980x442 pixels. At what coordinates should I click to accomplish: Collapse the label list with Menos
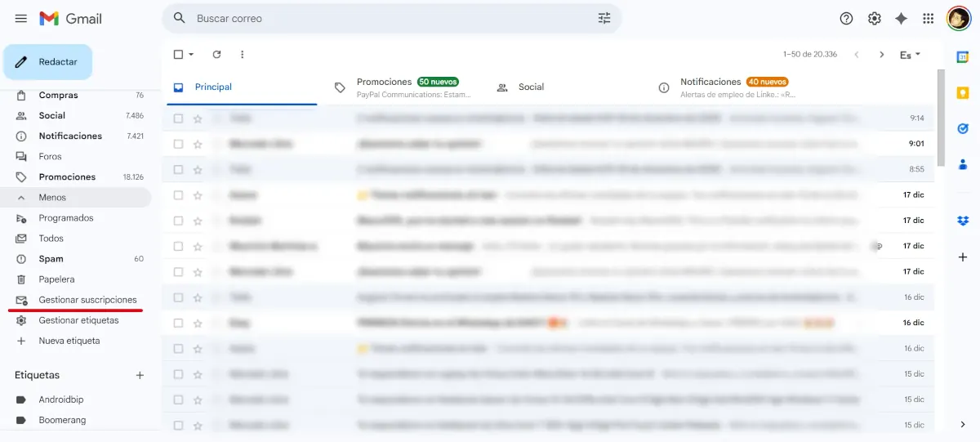[52, 198]
